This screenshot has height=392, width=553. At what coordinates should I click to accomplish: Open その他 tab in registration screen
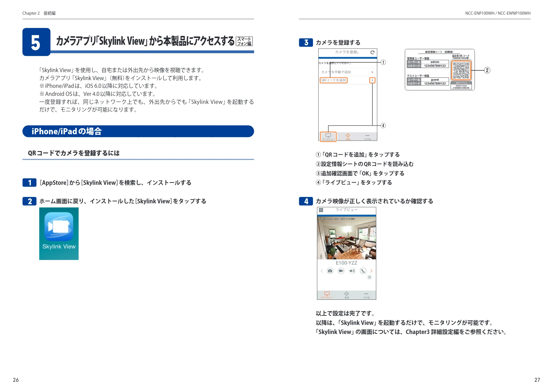tap(367, 137)
